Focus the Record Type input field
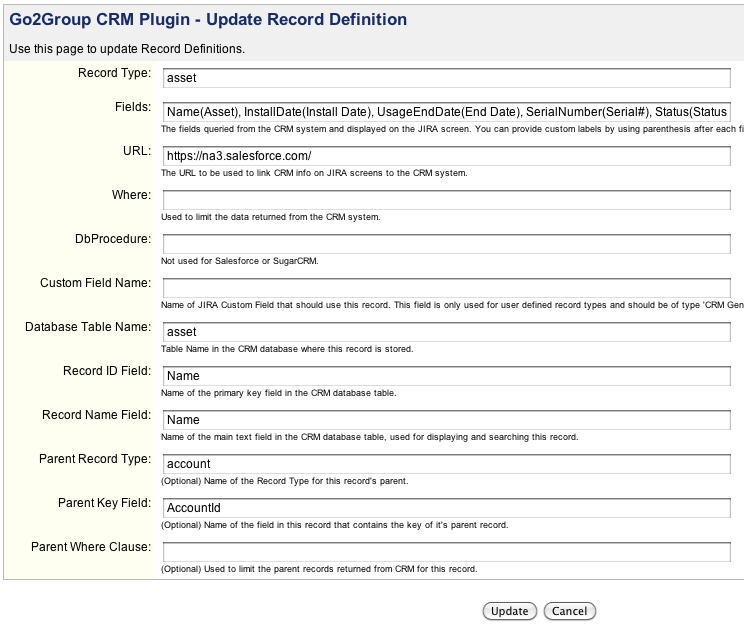Viewport: 744px width, 644px height. [x=446, y=77]
